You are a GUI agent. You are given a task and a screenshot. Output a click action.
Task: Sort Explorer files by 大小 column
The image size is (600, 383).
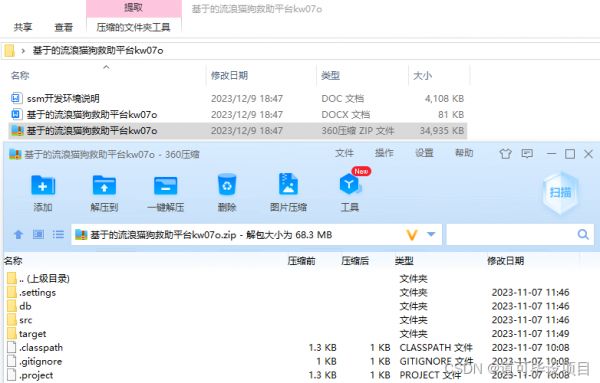422,76
